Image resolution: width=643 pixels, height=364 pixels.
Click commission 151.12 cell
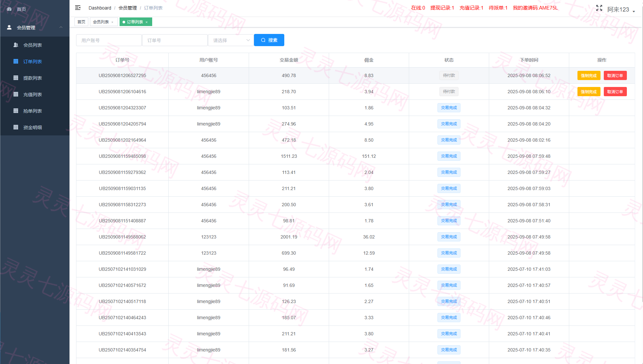(x=369, y=156)
